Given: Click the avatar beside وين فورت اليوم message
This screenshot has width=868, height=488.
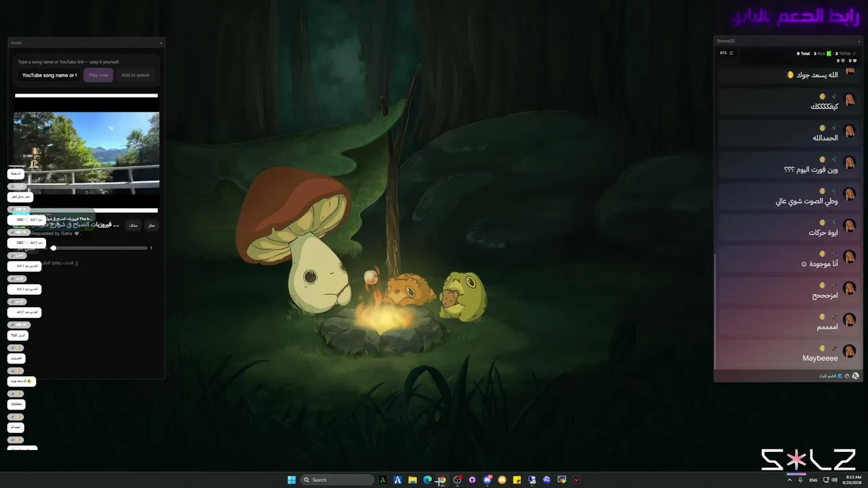Looking at the screenshot, I should 849,163.
